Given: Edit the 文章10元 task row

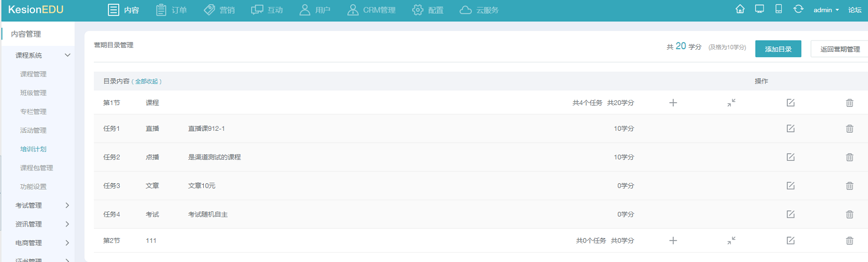Looking at the screenshot, I should click(790, 186).
